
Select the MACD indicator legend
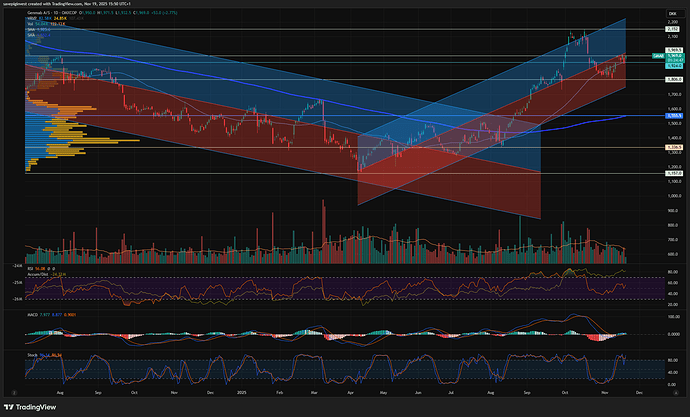pos(33,313)
